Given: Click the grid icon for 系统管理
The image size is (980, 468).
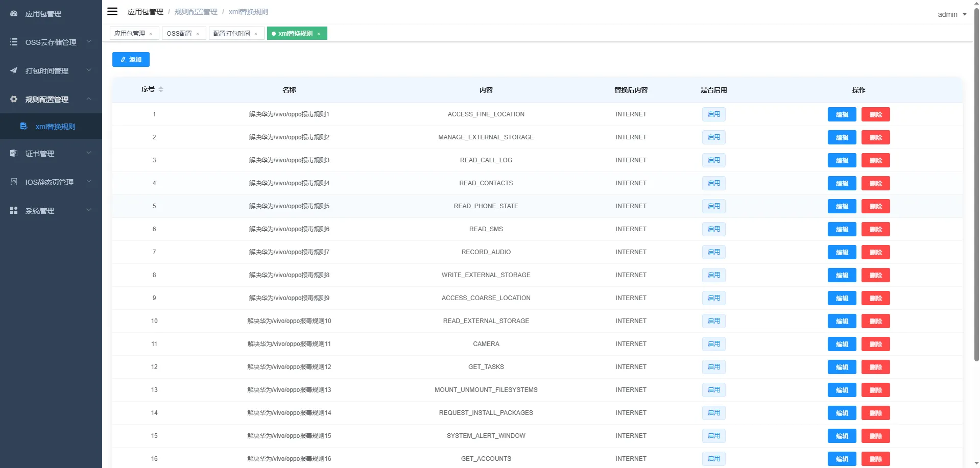Looking at the screenshot, I should (x=13, y=210).
